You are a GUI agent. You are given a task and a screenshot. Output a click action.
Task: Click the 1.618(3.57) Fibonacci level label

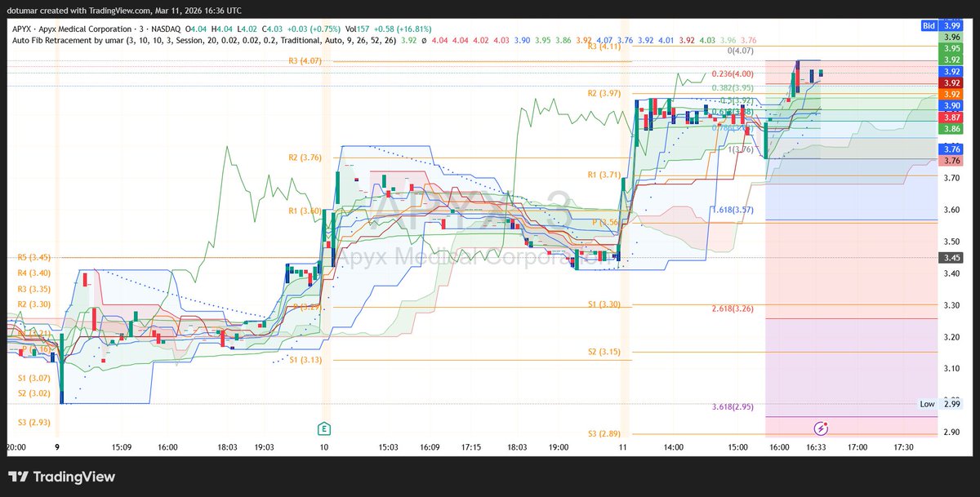click(733, 209)
